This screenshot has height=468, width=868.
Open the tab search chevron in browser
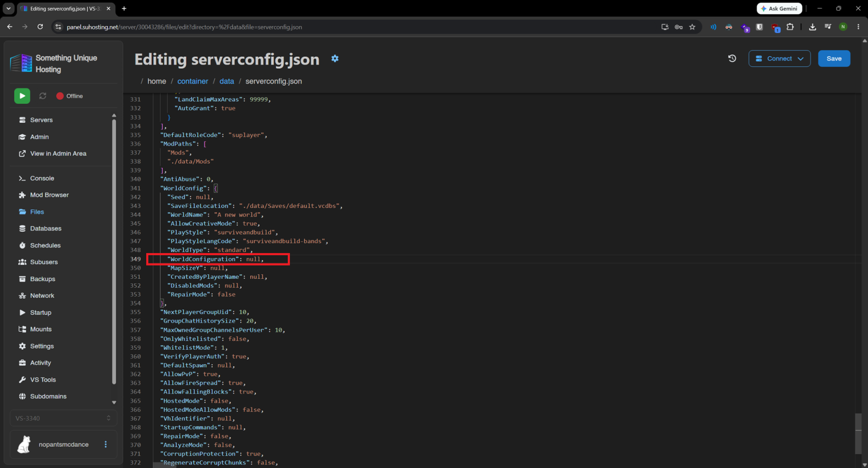point(8,8)
